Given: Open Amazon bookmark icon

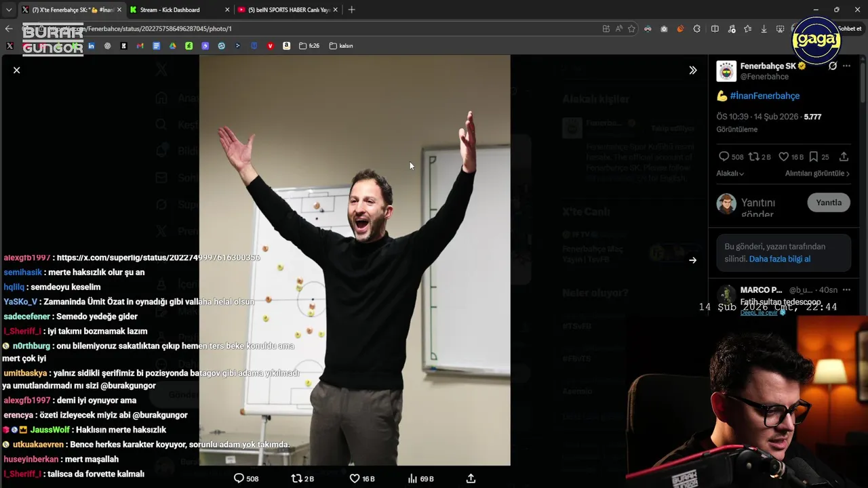Looking at the screenshot, I should click(286, 46).
